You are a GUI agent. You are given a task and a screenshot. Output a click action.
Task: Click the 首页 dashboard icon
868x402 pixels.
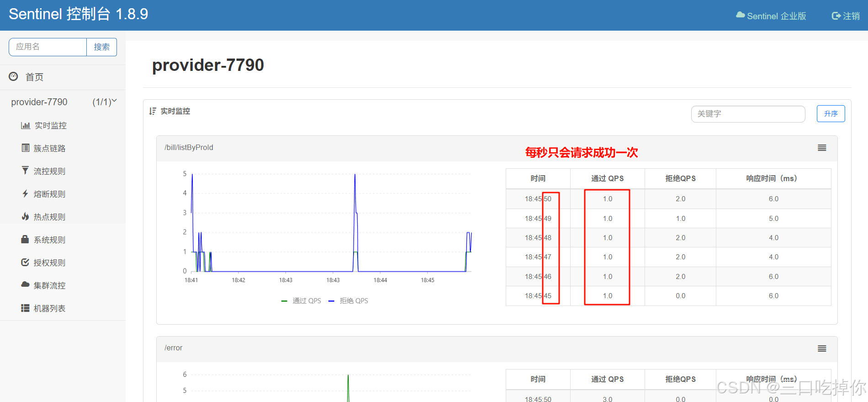click(14, 76)
